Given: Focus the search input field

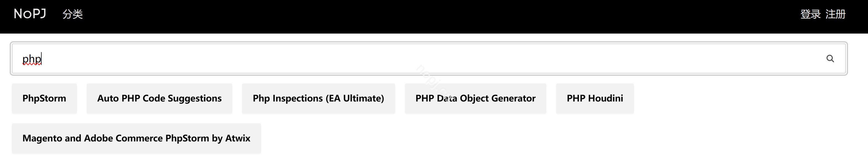Looking at the screenshot, I should (x=404, y=59).
